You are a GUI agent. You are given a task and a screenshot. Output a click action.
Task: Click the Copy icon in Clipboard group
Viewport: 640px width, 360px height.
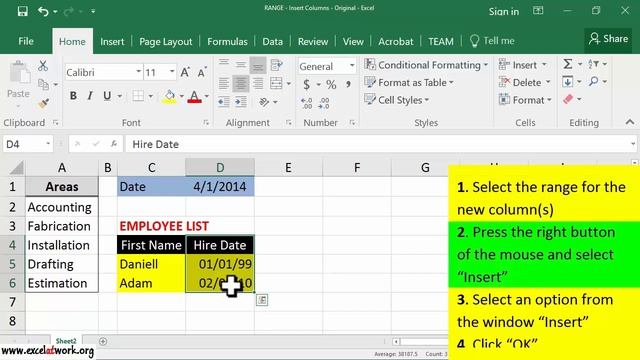point(43,84)
